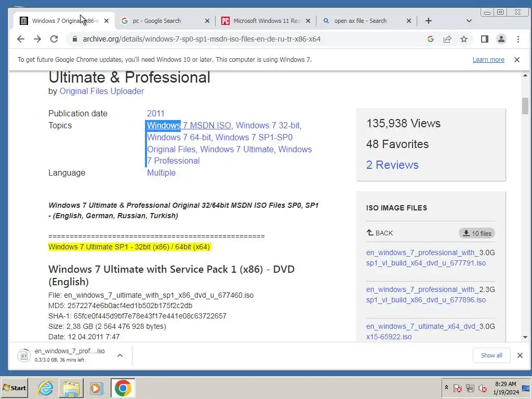Open the network tray icon
532x399 pixels.
coord(470,388)
